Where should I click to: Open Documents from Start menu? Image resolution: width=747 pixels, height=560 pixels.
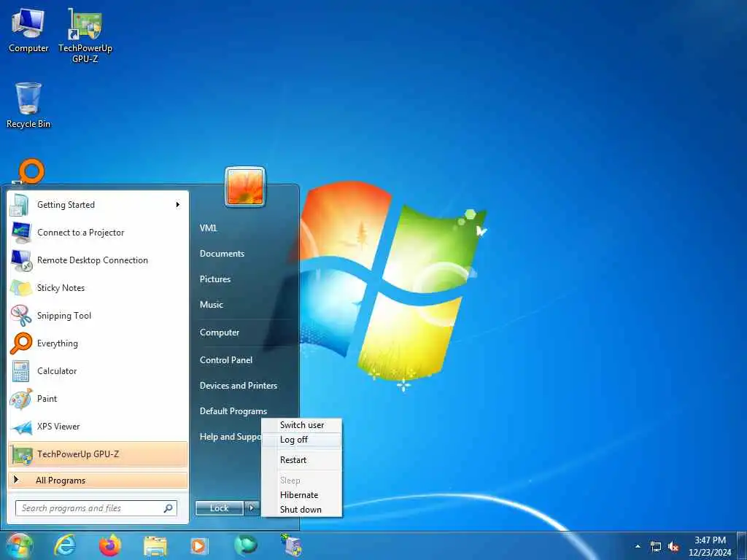coord(222,254)
